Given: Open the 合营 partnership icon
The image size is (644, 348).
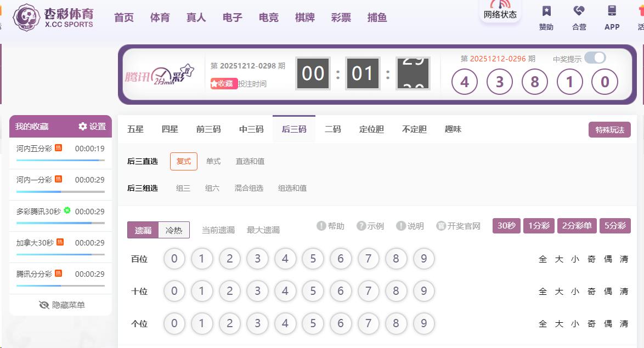Looking at the screenshot, I should click(x=579, y=12).
